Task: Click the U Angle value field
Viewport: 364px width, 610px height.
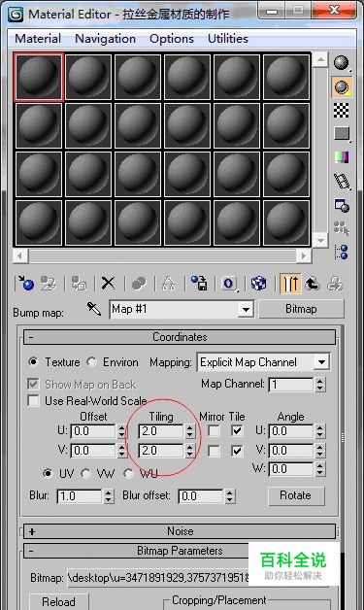Action: pyautogui.click(x=291, y=431)
